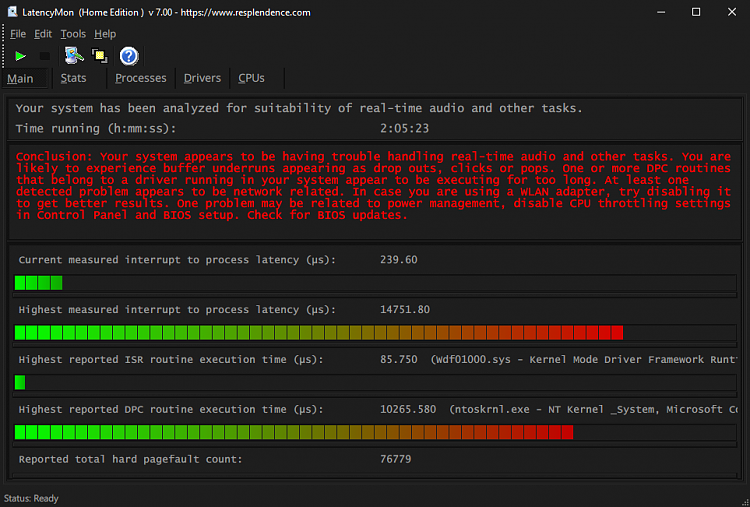
Task: Click the yellow overlapping squares icon
Action: click(x=99, y=56)
